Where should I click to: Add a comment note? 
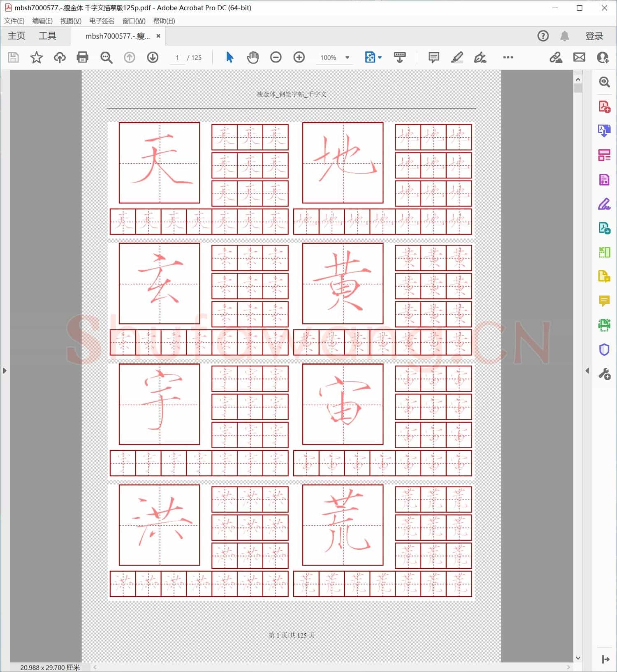[434, 58]
